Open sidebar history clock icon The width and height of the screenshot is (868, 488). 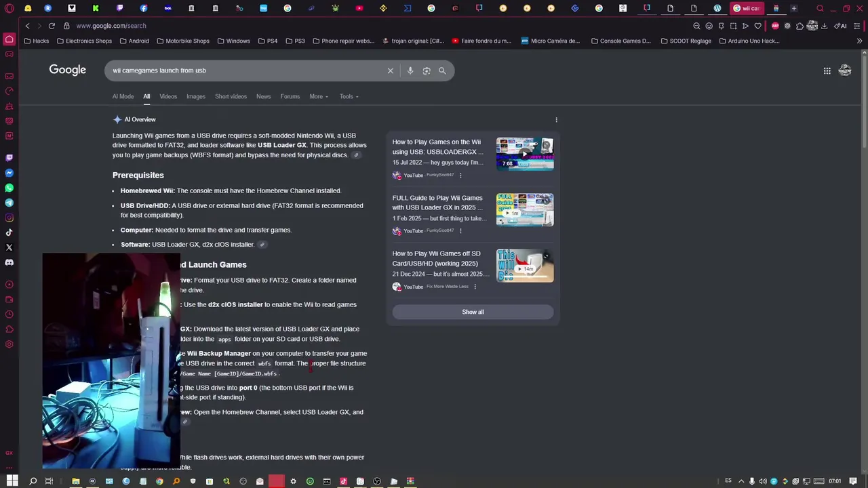(9, 314)
